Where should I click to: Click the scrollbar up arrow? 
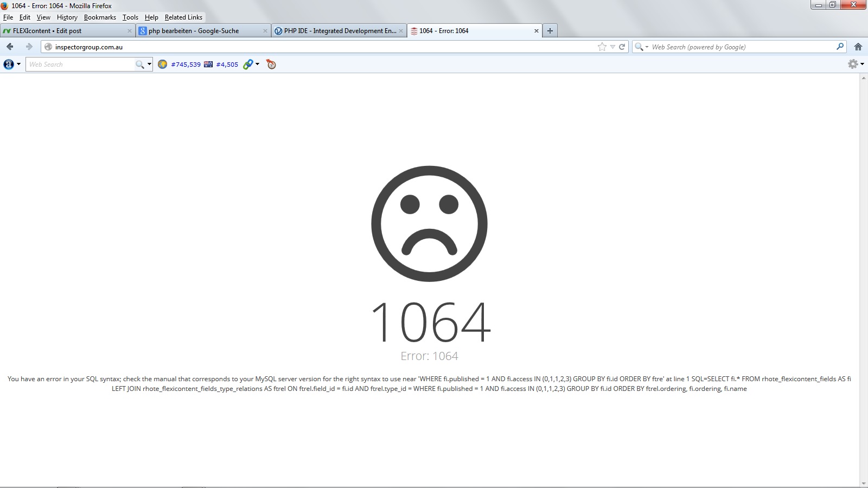point(863,78)
